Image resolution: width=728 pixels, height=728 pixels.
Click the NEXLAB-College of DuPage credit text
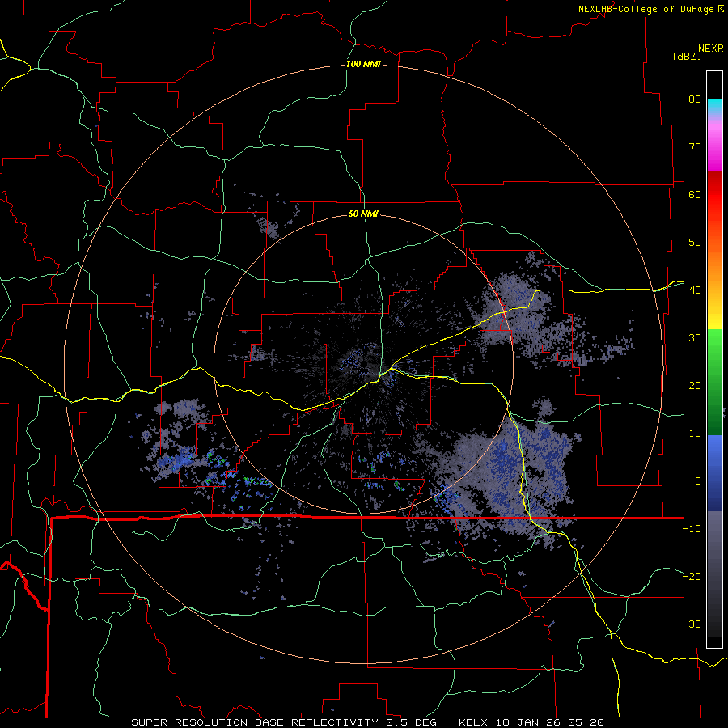646,9
